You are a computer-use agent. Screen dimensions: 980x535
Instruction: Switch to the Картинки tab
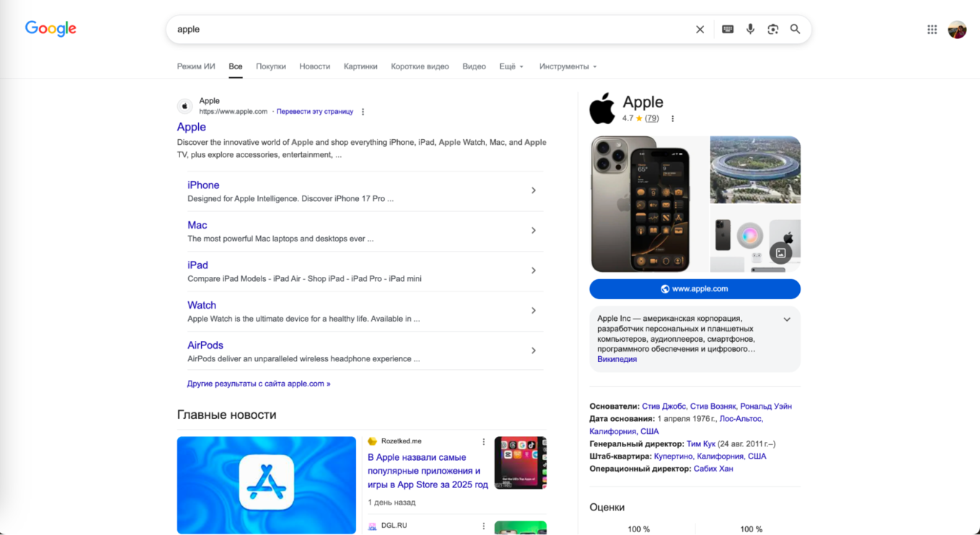(x=360, y=66)
